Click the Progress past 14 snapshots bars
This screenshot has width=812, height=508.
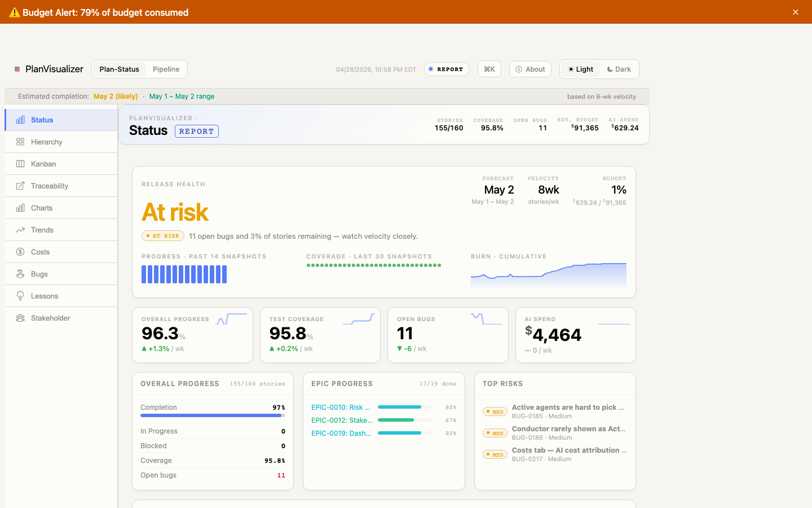click(x=184, y=274)
